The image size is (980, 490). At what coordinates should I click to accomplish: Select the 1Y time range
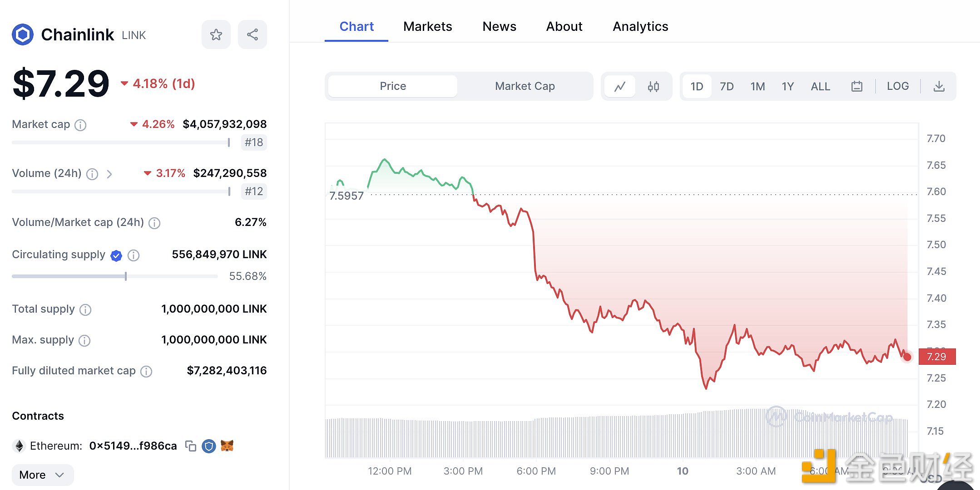point(787,86)
